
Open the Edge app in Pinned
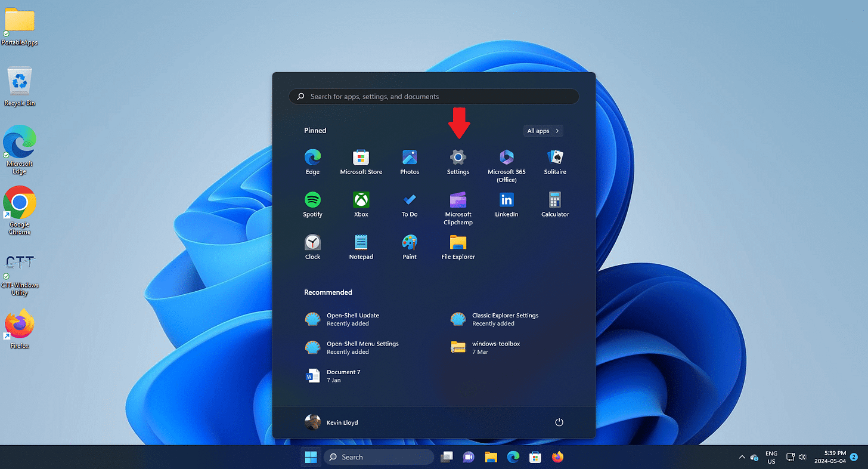tap(312, 162)
